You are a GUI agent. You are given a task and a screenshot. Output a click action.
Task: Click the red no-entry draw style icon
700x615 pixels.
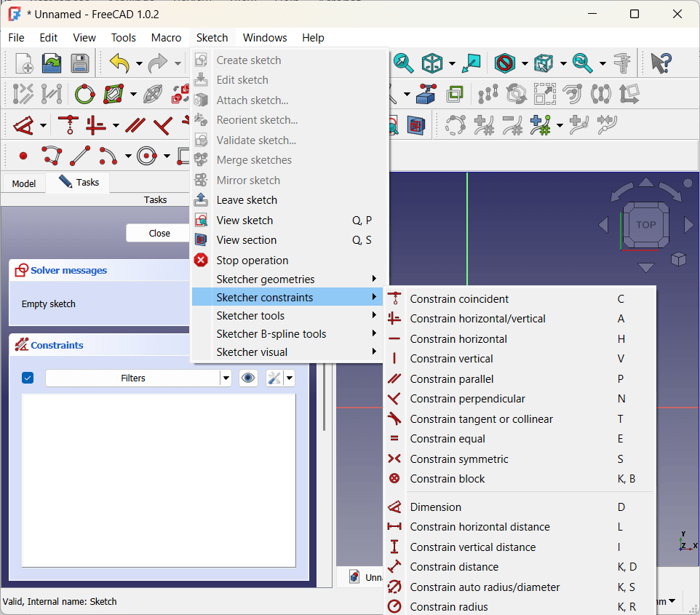[505, 63]
